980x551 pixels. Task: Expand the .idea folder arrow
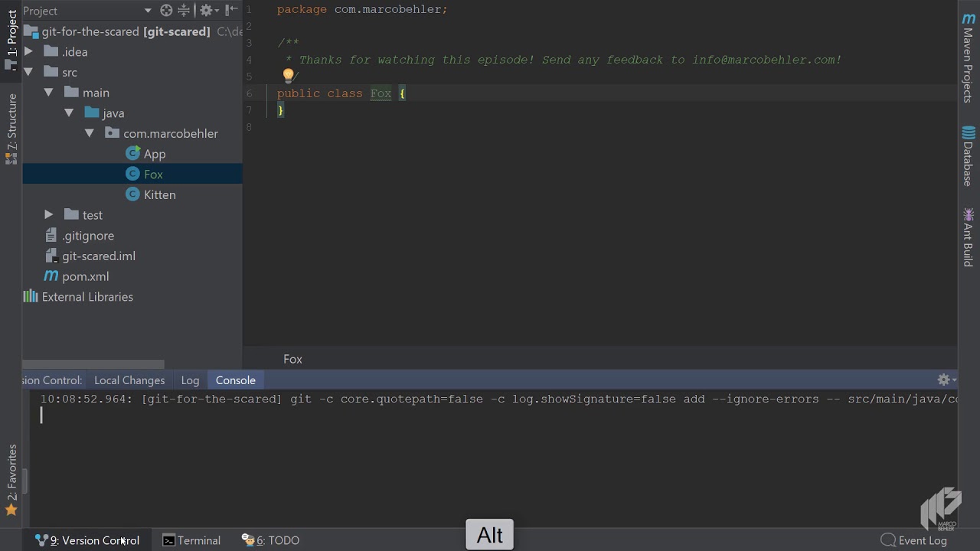[x=28, y=52]
